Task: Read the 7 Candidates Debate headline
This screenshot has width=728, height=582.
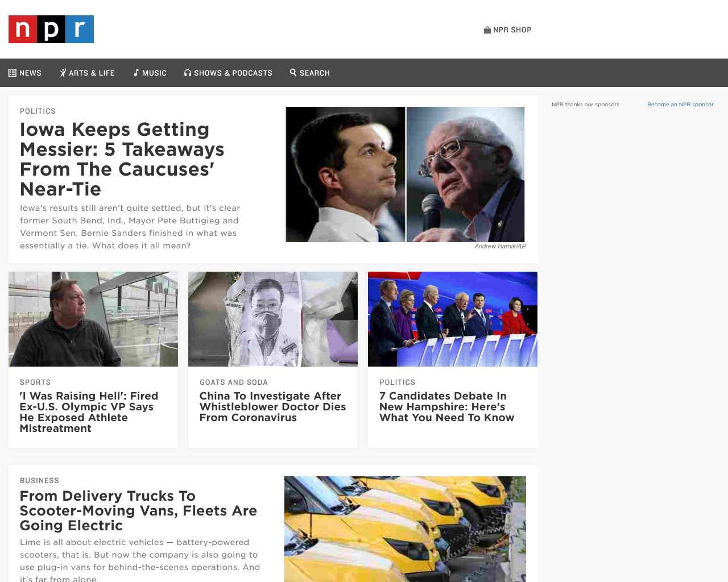Action: pos(447,407)
